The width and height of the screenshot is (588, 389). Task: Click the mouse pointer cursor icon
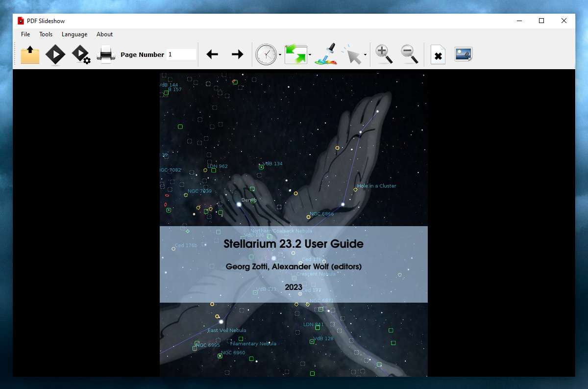coord(352,54)
